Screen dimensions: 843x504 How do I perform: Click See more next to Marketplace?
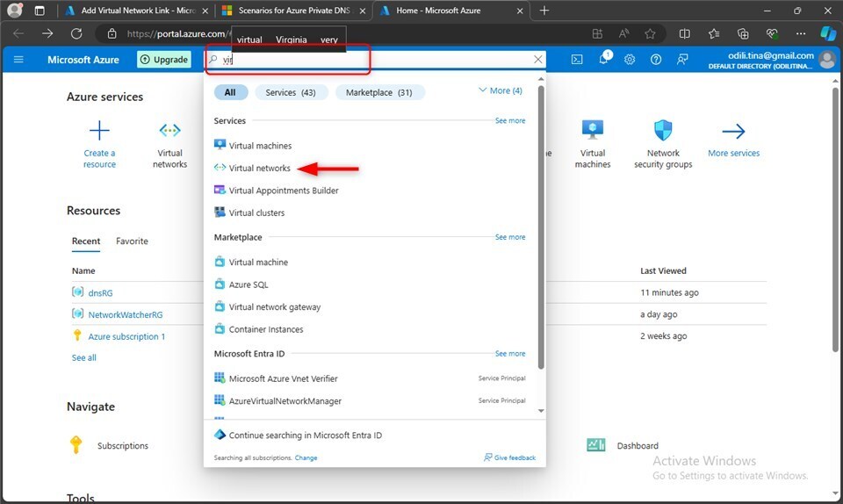click(x=510, y=237)
